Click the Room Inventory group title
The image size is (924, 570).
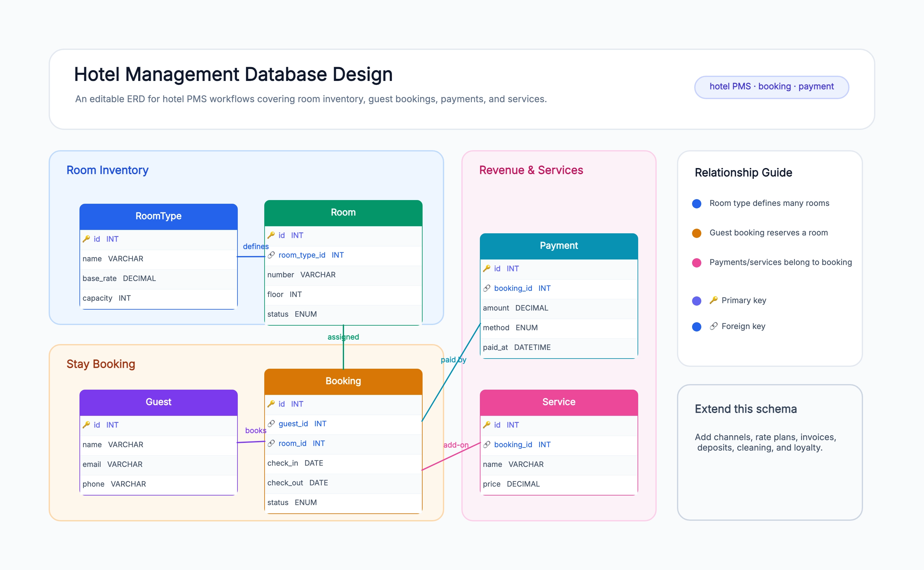coord(107,170)
